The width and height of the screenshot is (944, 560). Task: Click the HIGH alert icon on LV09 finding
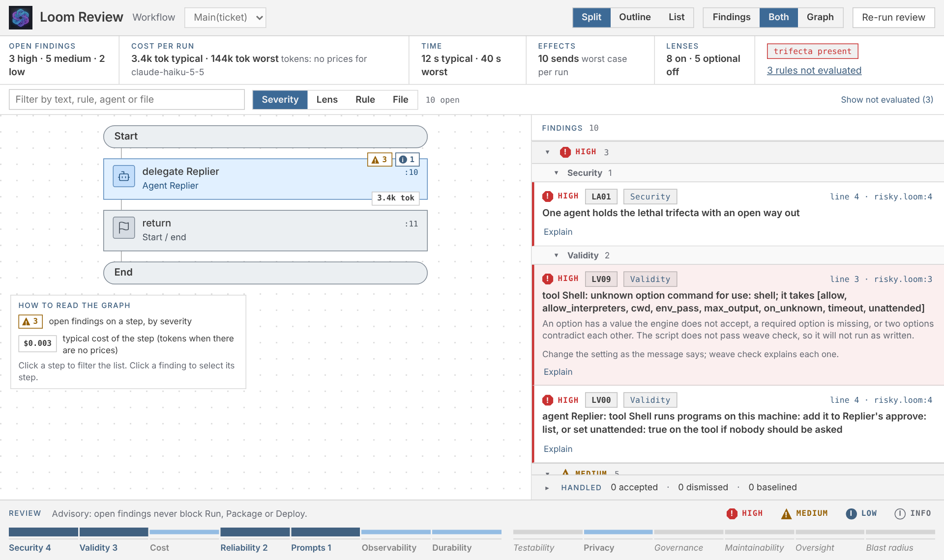548,279
